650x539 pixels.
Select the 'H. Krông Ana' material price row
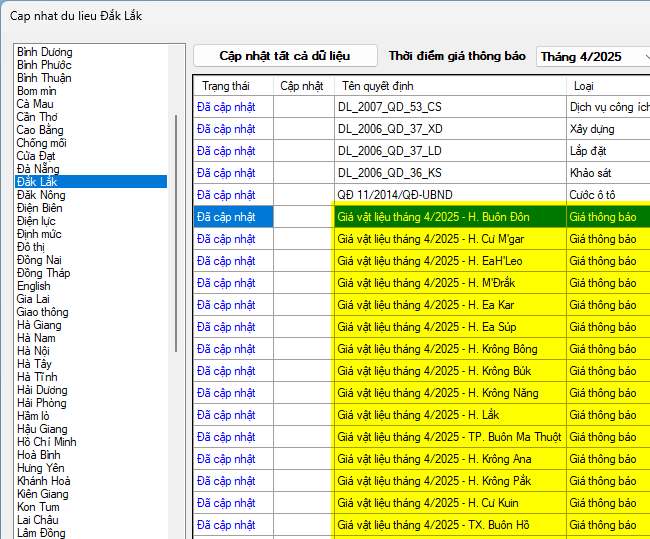pyautogui.click(x=450, y=459)
